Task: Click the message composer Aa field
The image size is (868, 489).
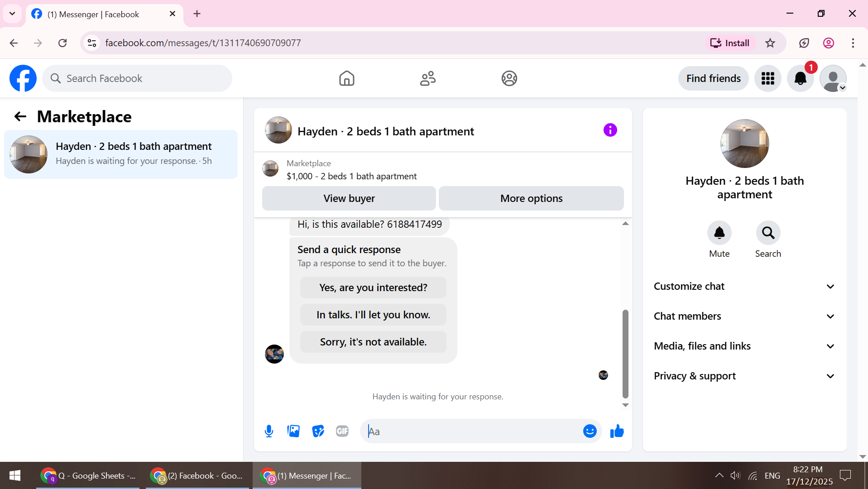Action: [471, 431]
